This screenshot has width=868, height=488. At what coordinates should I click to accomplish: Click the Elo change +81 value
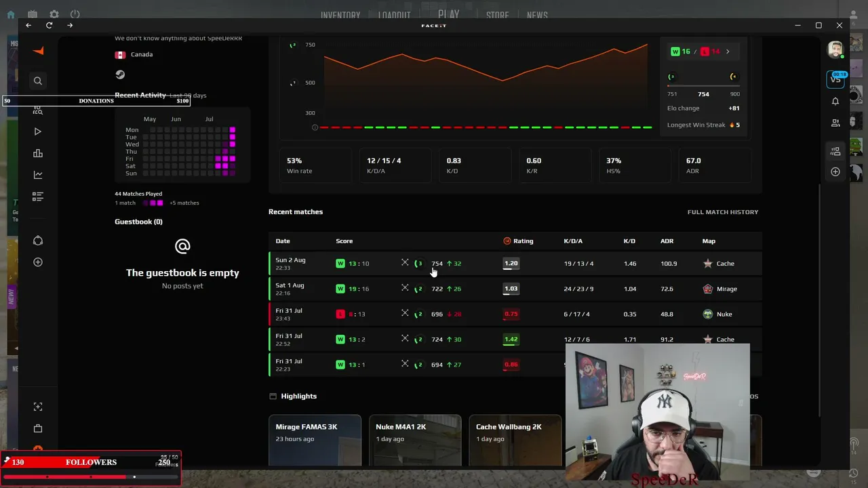pyautogui.click(x=734, y=108)
